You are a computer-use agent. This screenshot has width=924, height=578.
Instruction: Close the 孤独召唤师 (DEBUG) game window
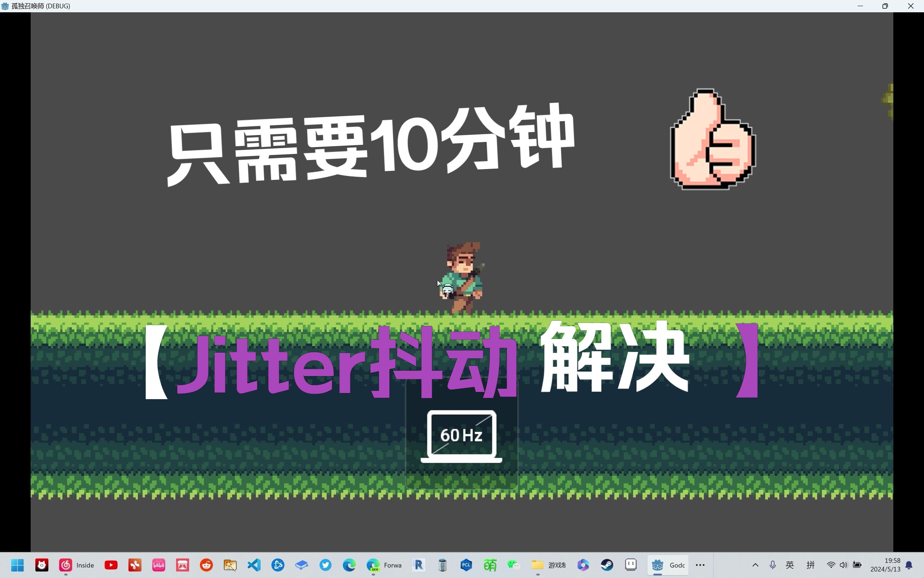pos(911,6)
